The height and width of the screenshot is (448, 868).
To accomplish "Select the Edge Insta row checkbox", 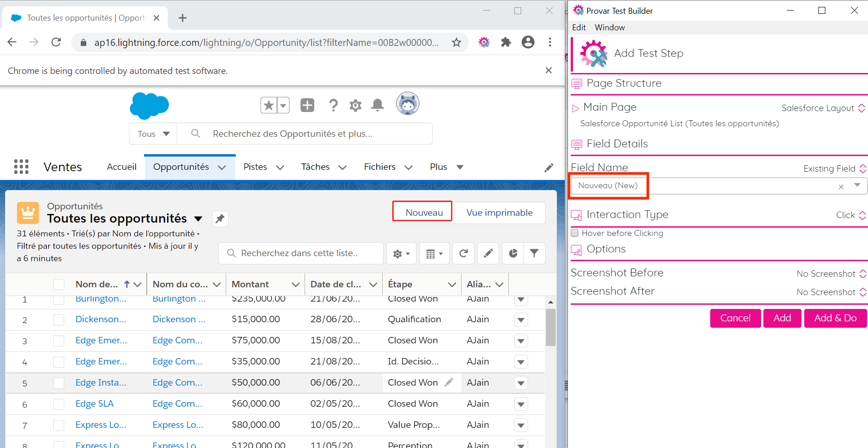I will (59, 383).
